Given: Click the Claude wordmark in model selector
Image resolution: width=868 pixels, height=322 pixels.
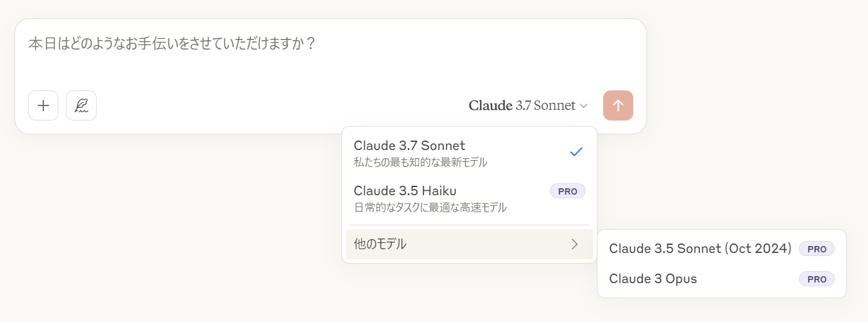Looking at the screenshot, I should (x=490, y=105).
